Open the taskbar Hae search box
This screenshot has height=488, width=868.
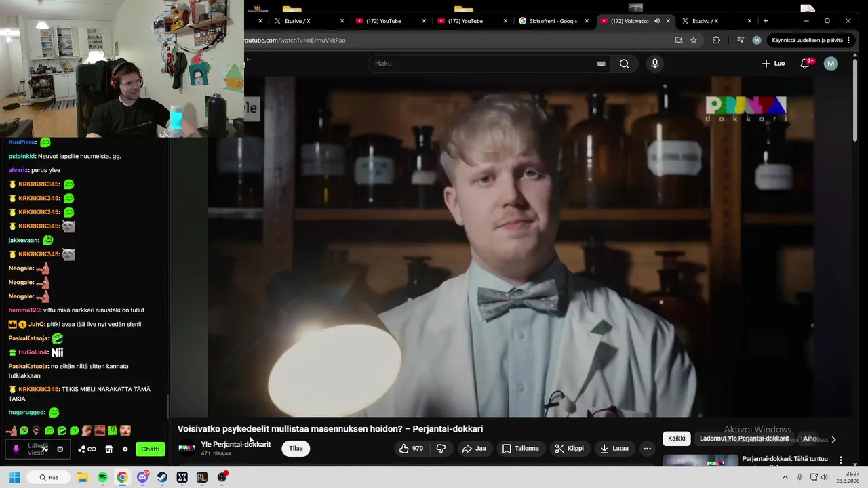(x=49, y=477)
